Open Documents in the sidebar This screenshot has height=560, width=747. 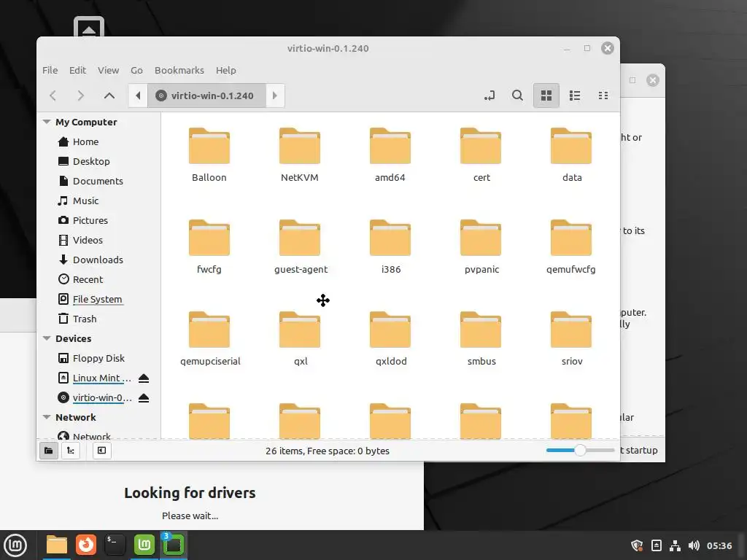98,181
